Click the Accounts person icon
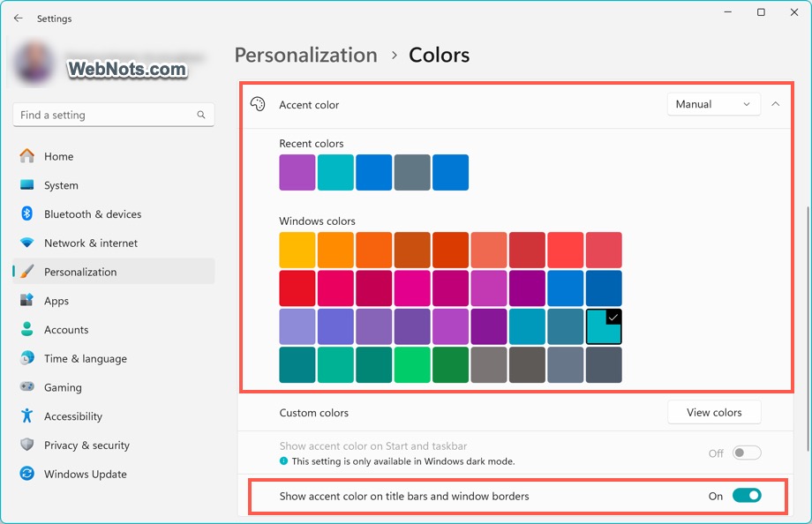 [x=27, y=329]
